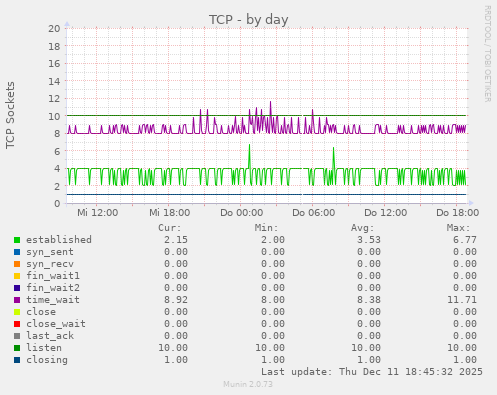497x395 pixels.
Task: Select the 'established' legend label
Action: tap(59, 240)
